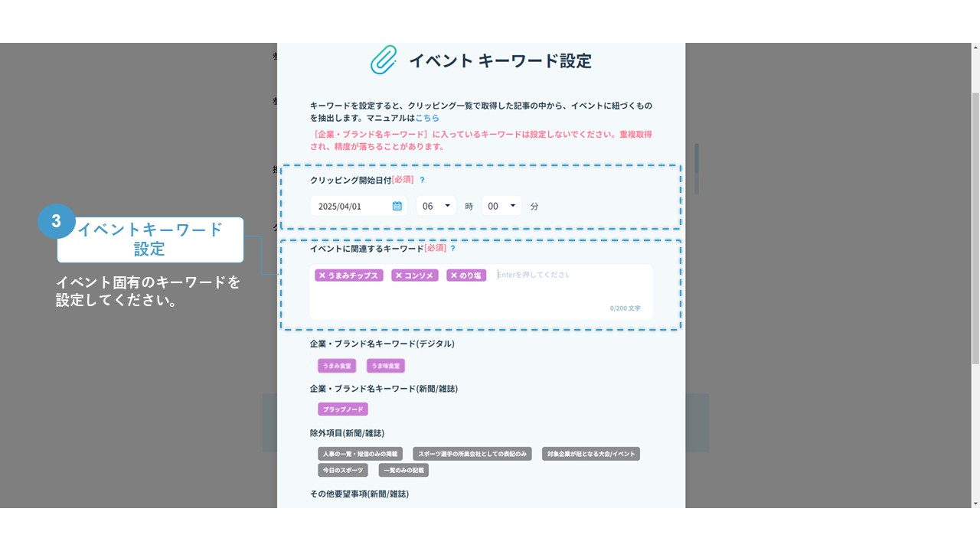Open the manual via こちら link
Screen dimensions: 980x551
click(x=427, y=118)
